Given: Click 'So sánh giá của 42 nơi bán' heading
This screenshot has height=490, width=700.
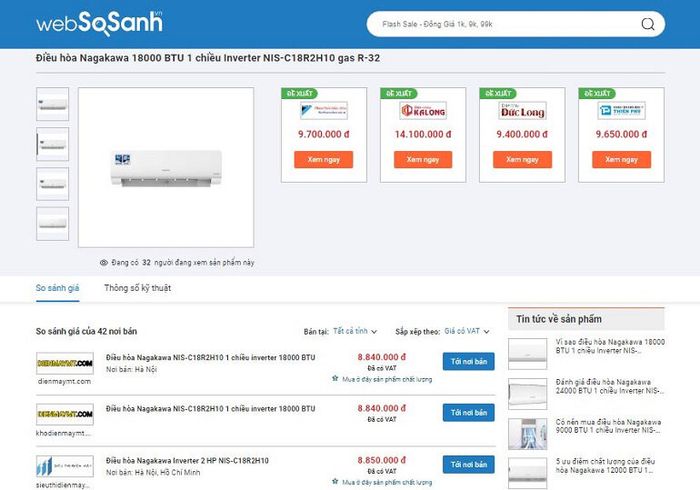Looking at the screenshot, I should coord(87,332).
